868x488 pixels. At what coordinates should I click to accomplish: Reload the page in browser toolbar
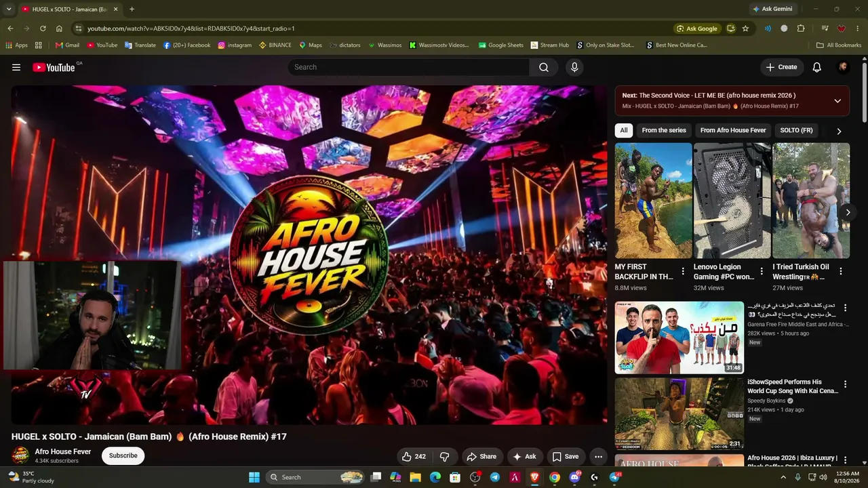[x=43, y=28]
